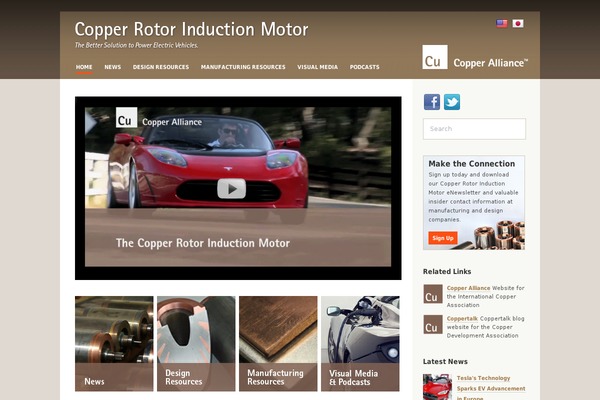Click Cu icon beside Coppertalk link
Viewport: 600px width, 400px height.
433,325
